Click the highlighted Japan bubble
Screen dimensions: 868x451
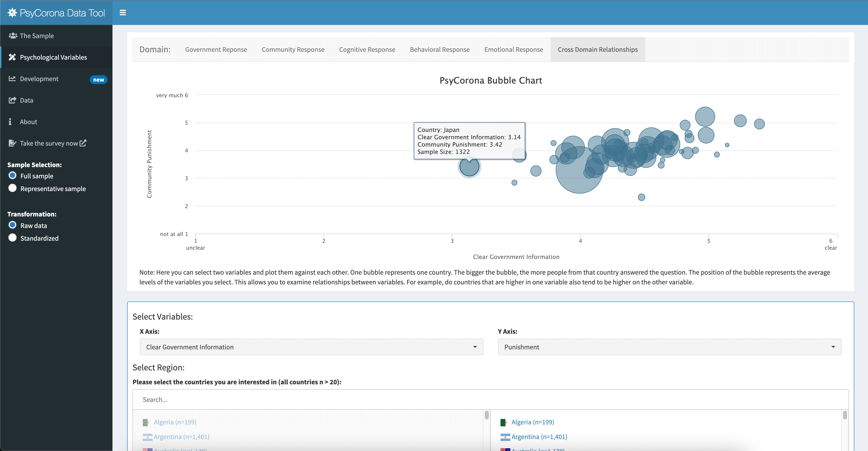click(469, 167)
